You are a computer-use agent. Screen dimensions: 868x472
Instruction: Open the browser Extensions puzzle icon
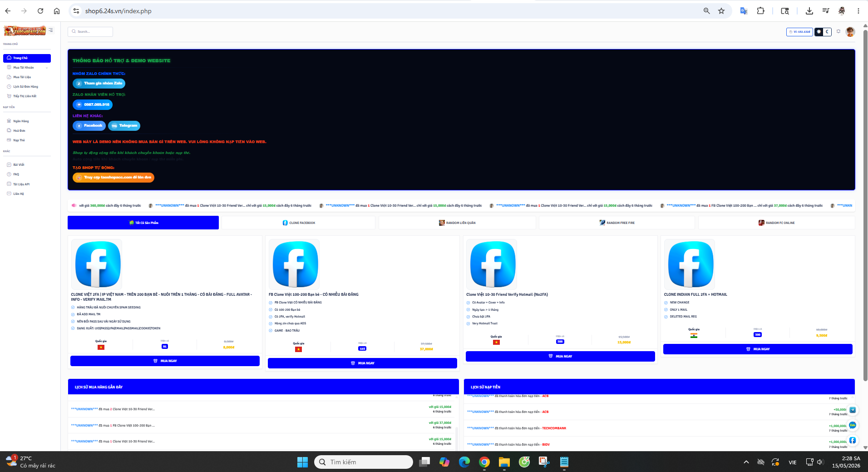tap(761, 11)
